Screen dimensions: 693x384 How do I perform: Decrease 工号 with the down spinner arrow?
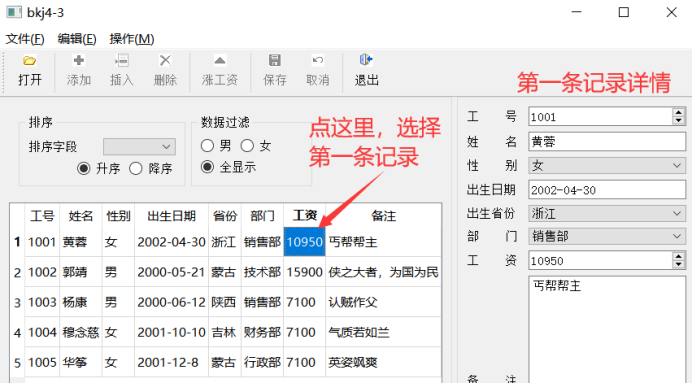(678, 121)
